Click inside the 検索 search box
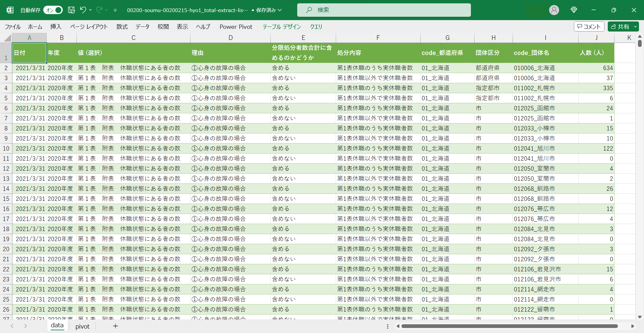Viewport: 644px width, 333px height. (384, 10)
